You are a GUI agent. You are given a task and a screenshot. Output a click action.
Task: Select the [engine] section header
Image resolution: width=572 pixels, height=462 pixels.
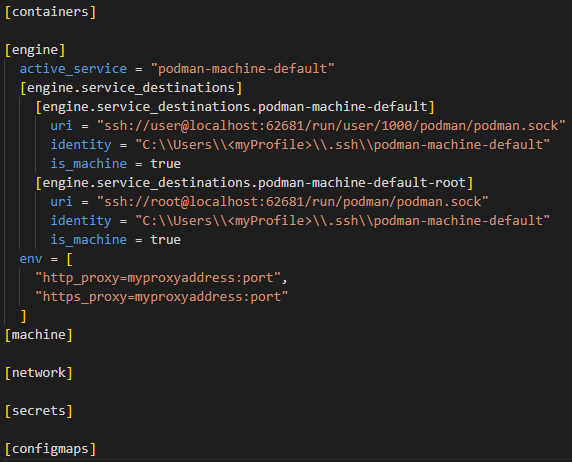(35, 50)
